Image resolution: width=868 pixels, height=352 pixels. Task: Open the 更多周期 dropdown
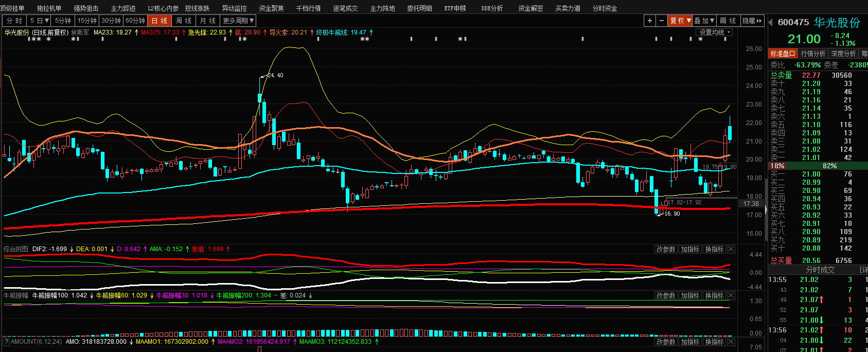pos(238,21)
